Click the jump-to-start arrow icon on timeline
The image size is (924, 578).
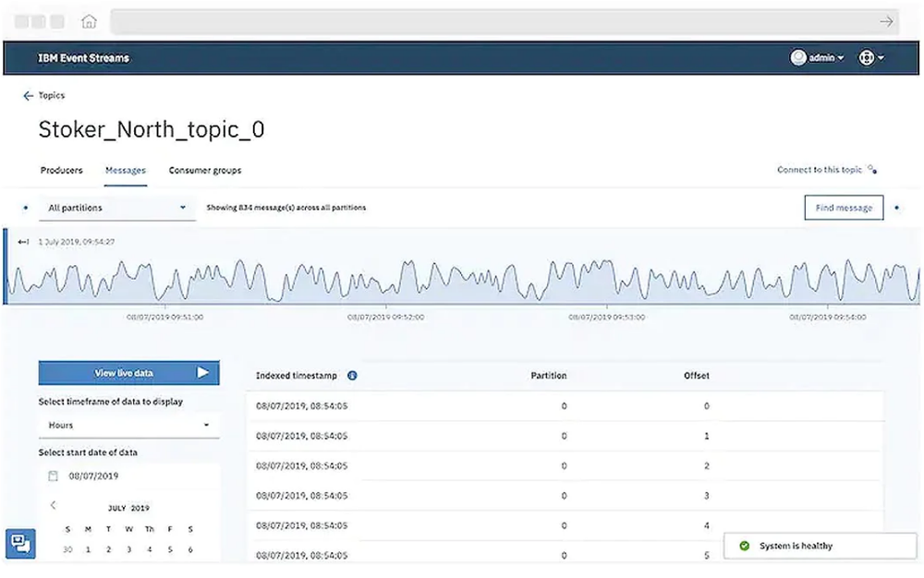point(23,242)
